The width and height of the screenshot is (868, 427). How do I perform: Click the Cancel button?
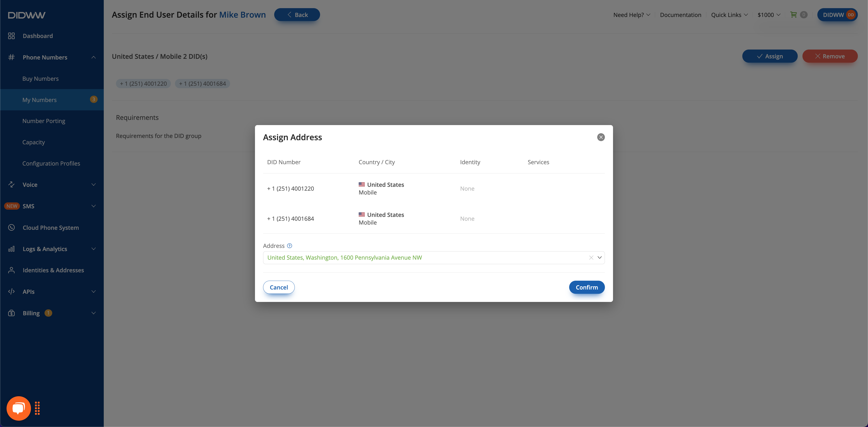279,287
